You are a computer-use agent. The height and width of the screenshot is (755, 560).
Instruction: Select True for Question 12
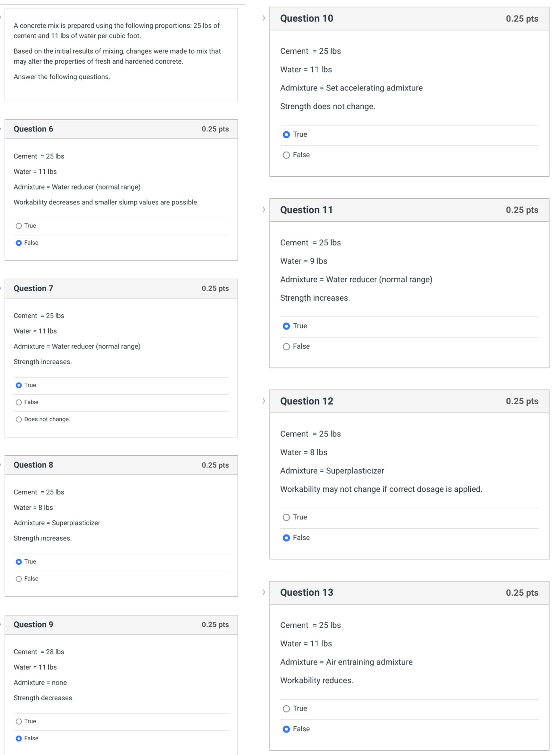click(286, 517)
